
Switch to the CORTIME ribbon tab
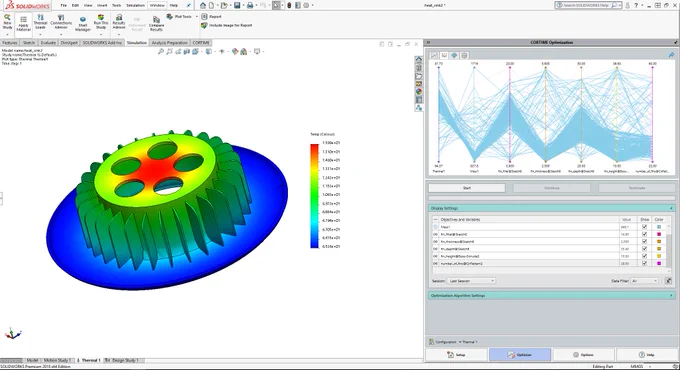(201, 43)
